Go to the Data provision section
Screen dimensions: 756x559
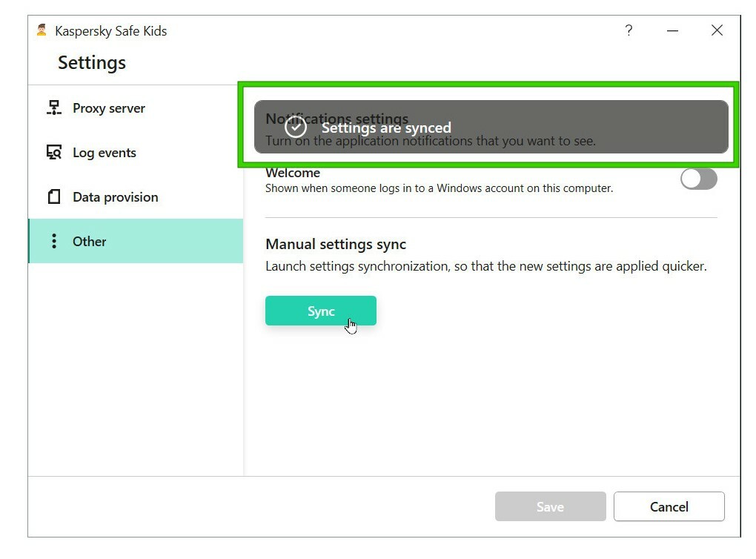pyautogui.click(x=136, y=196)
